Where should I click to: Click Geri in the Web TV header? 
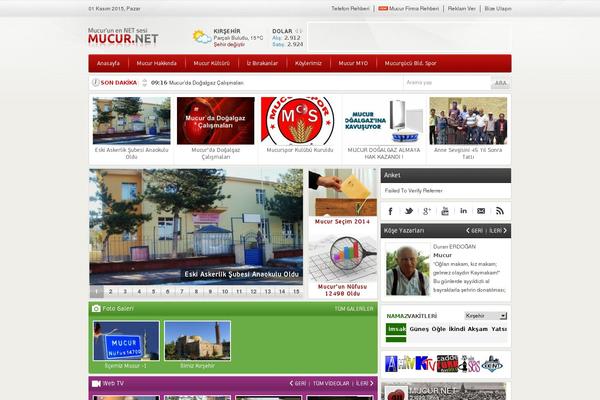(298, 383)
